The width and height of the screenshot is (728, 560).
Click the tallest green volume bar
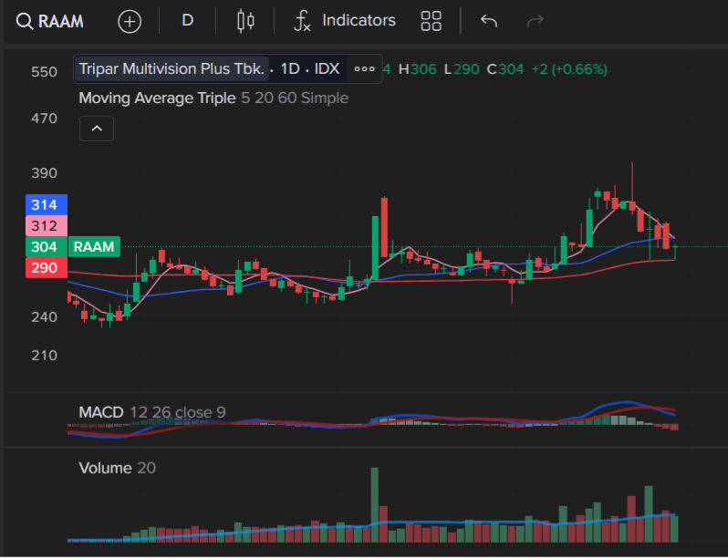(375, 504)
